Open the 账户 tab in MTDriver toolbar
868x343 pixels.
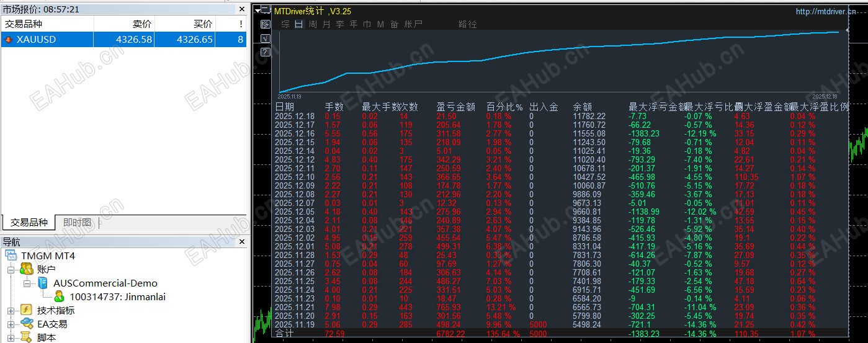[x=413, y=24]
